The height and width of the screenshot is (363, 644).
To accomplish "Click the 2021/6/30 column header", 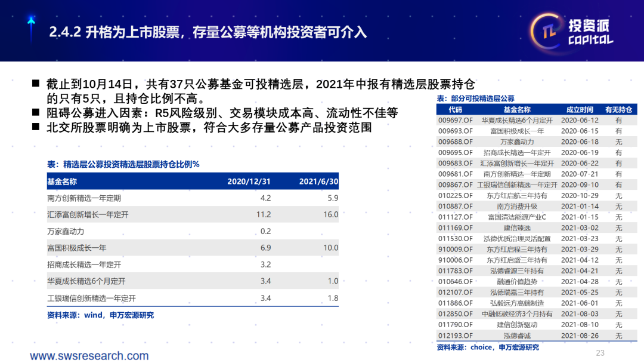I will (318, 181).
